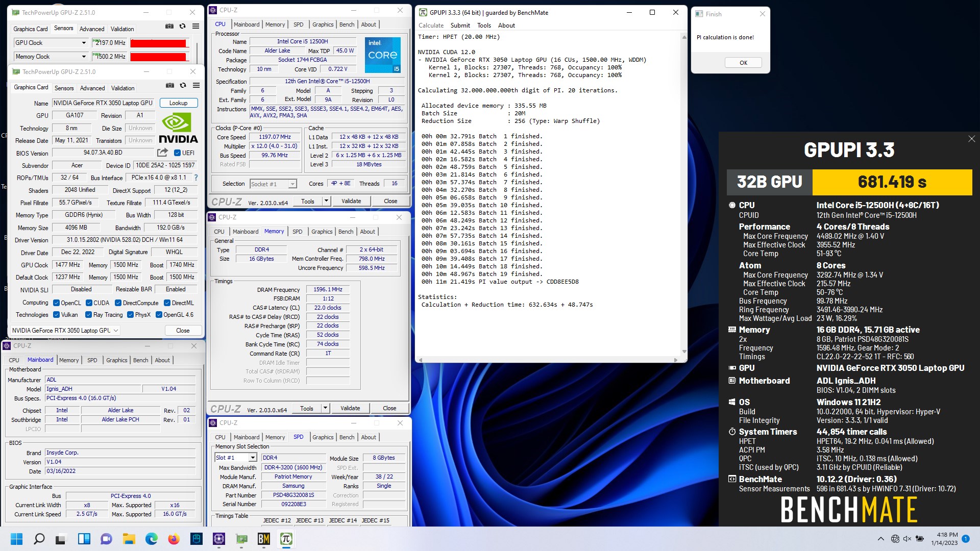Click the refresh icon in the GPU-Z Sensors window
The height and width of the screenshot is (551, 980).
183,26
